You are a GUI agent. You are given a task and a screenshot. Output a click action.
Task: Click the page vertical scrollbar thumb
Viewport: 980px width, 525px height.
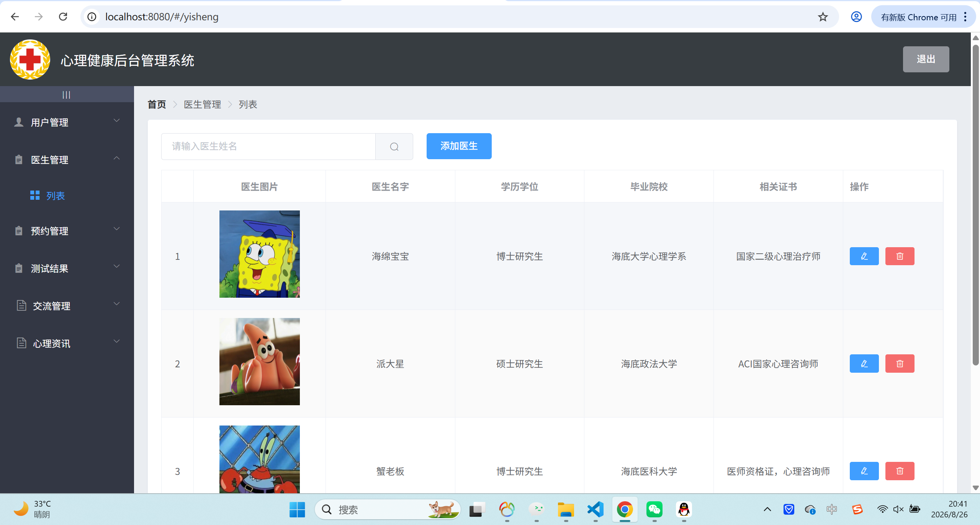coord(975,205)
